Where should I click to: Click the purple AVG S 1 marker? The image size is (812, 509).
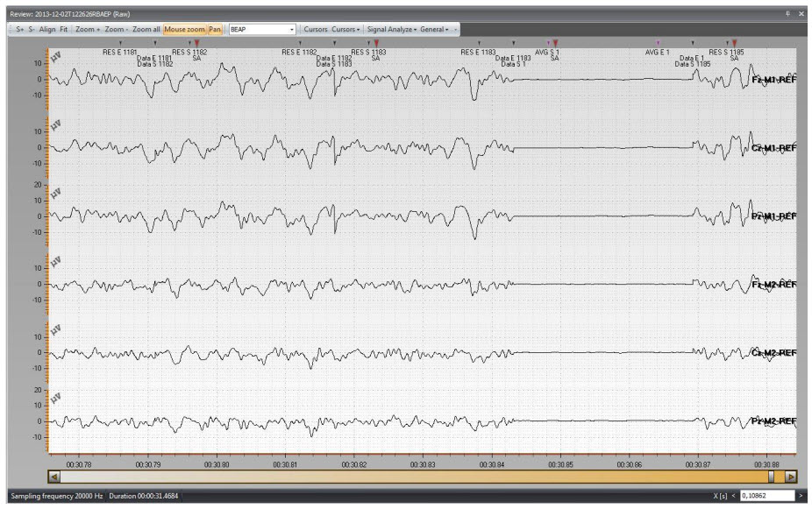pos(548,44)
